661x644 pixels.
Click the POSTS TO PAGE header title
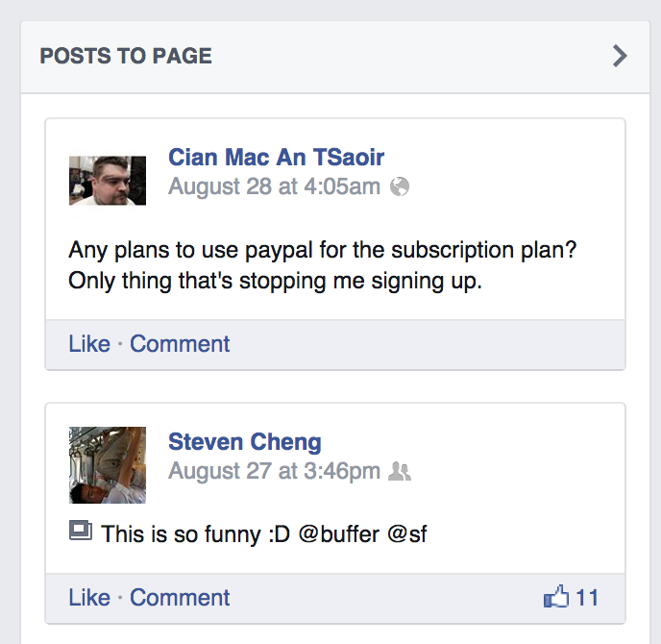pos(126,56)
